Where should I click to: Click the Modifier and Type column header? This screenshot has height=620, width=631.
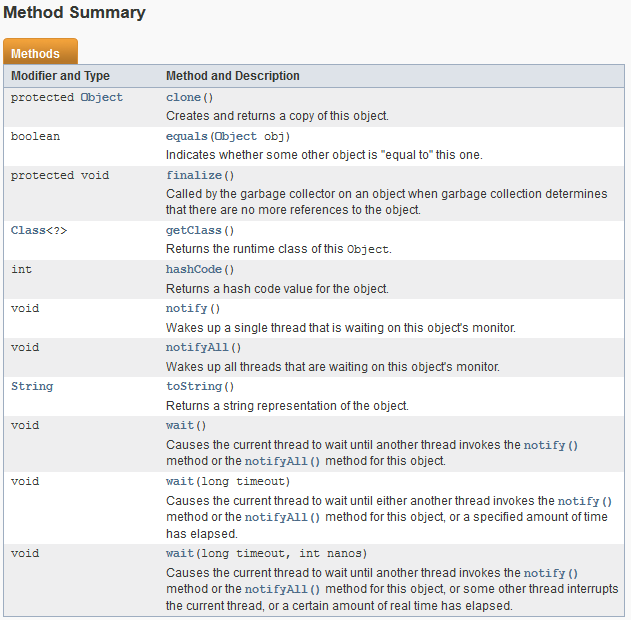pos(60,76)
